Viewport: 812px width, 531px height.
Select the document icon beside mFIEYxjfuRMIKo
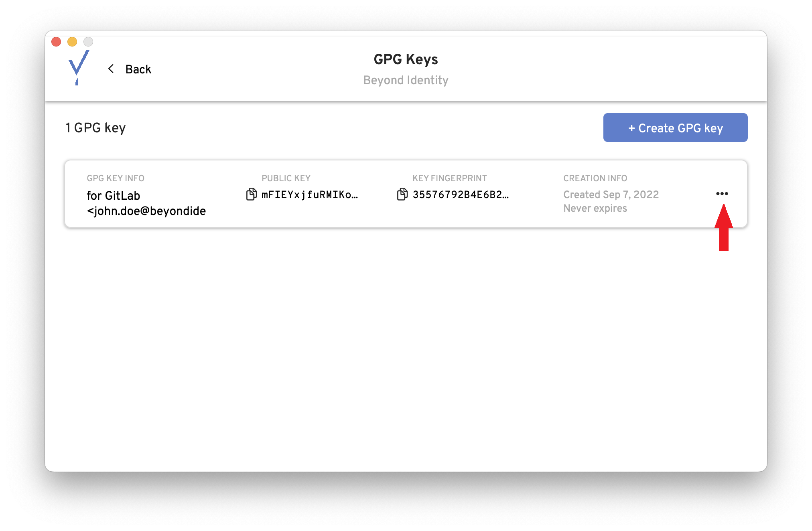252,194
